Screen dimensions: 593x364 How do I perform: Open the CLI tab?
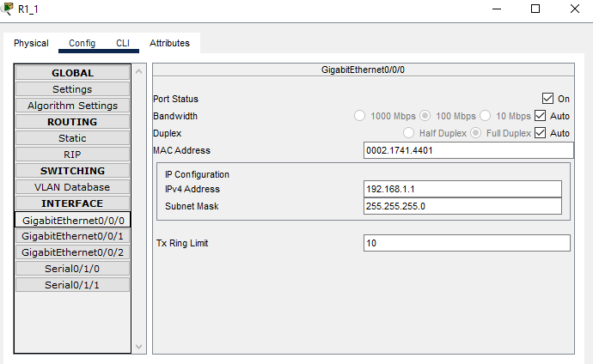[123, 43]
